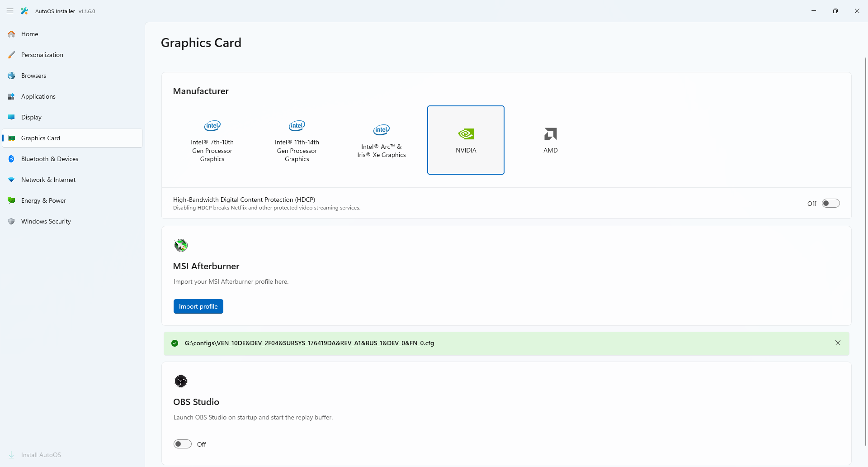Click the Graphics Card page heading

201,43
